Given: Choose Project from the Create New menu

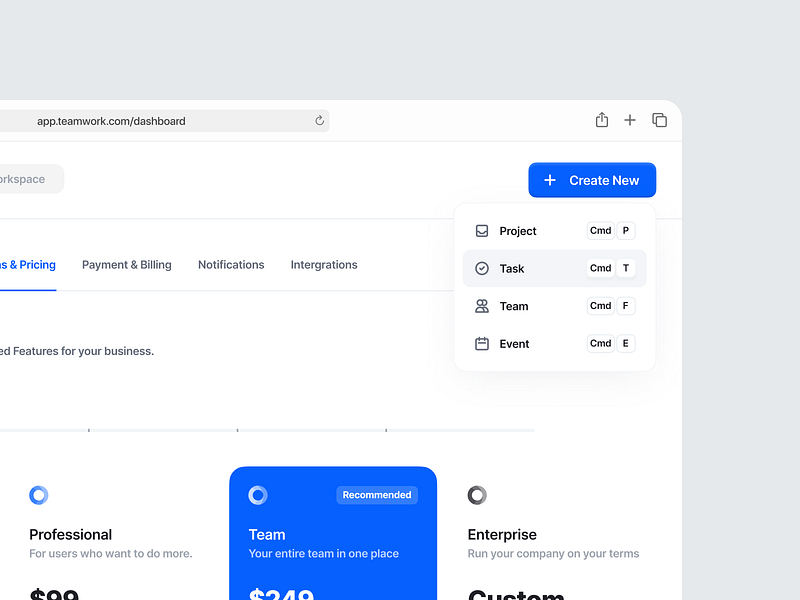Looking at the screenshot, I should (x=555, y=231).
